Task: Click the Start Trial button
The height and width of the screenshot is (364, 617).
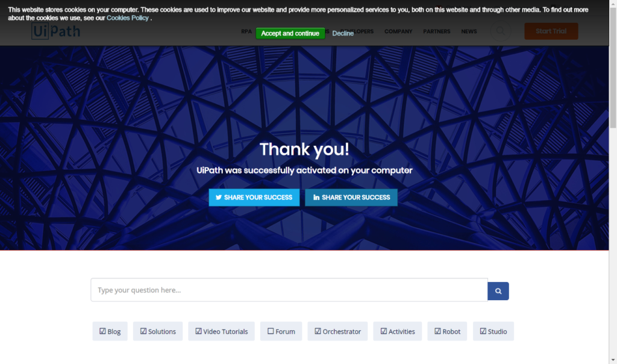Action: [551, 31]
